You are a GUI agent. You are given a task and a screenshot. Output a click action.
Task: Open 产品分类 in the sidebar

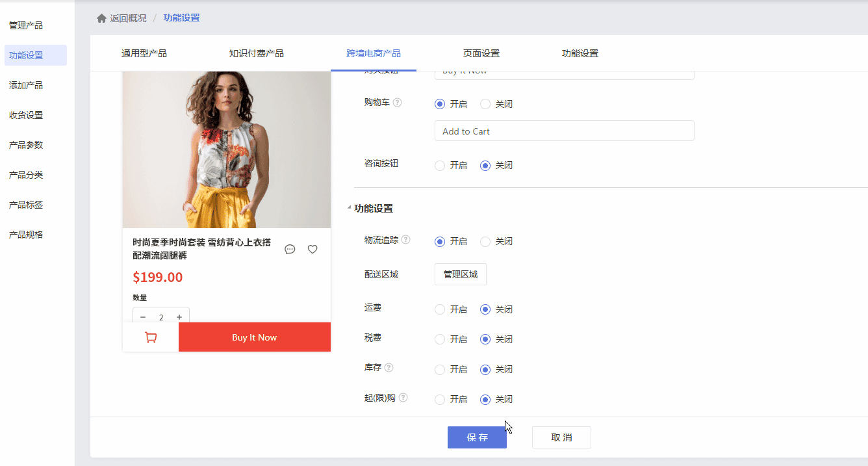pos(26,175)
